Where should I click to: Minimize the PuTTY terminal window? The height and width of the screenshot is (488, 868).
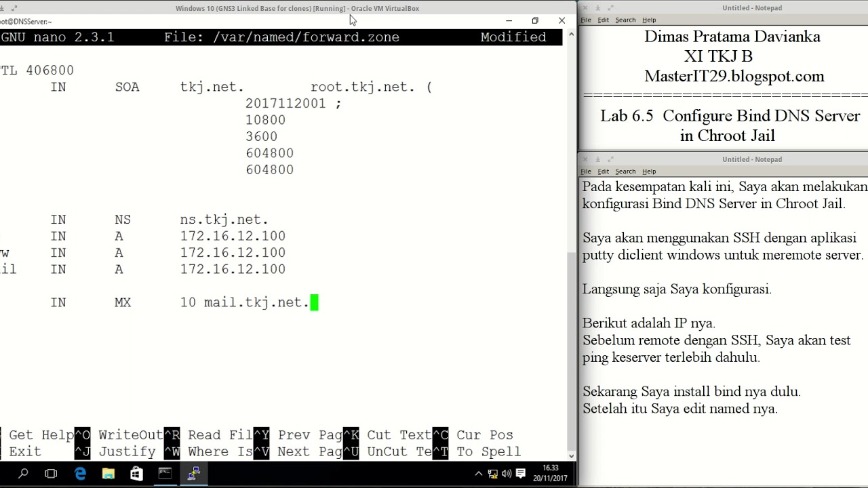509,21
